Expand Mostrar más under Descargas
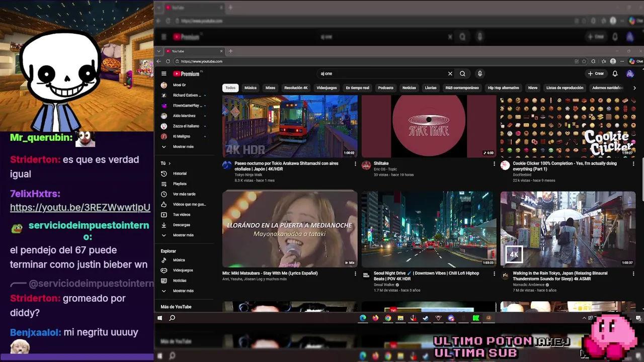The image size is (644, 362). pos(184,235)
